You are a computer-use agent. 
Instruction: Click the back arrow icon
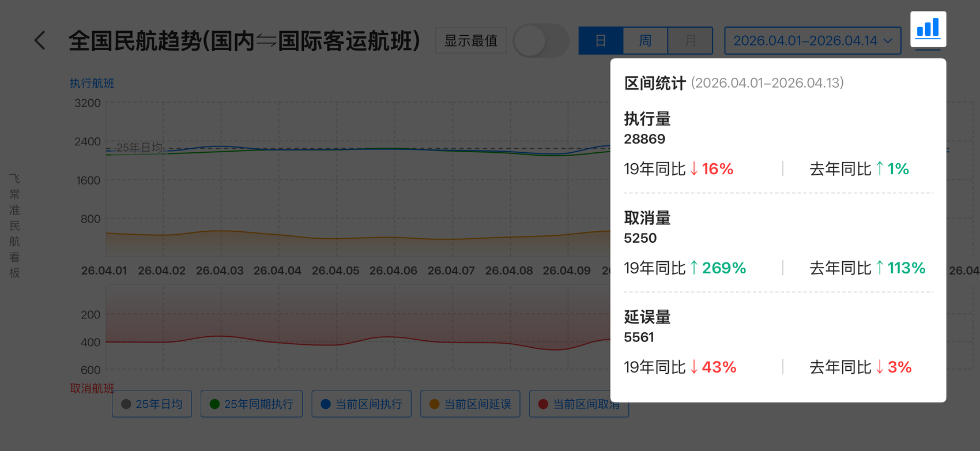pos(39,40)
